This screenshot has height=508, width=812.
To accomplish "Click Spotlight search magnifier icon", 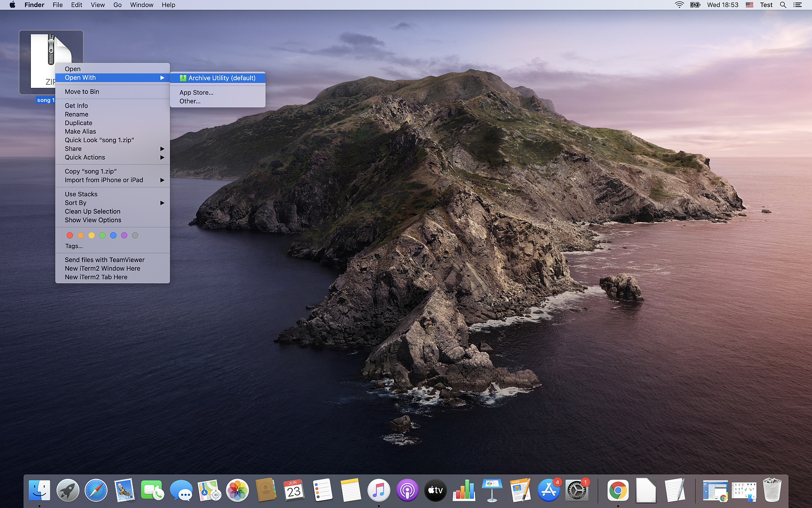I will click(783, 5).
